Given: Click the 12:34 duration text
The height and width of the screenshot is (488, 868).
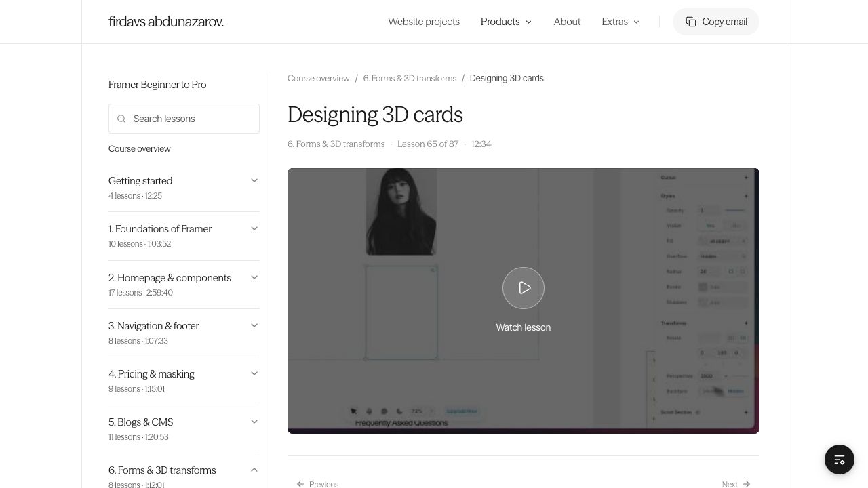Looking at the screenshot, I should (x=481, y=144).
